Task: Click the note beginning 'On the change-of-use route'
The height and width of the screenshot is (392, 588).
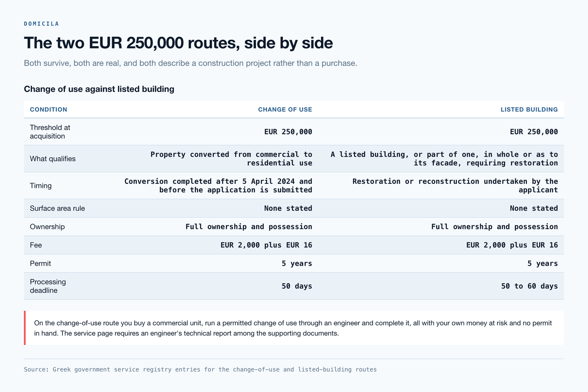Action: [294, 328]
